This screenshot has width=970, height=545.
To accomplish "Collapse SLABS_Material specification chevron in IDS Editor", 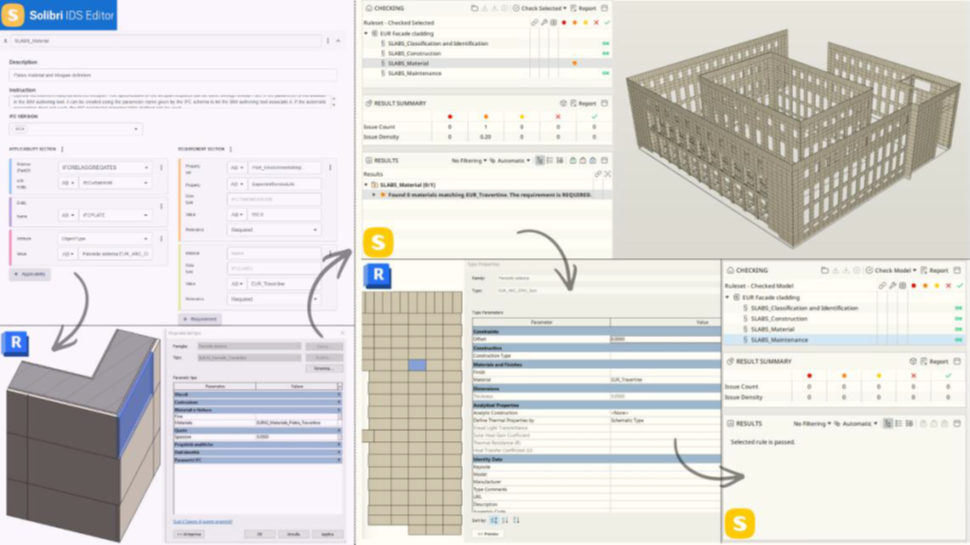I will [338, 41].
